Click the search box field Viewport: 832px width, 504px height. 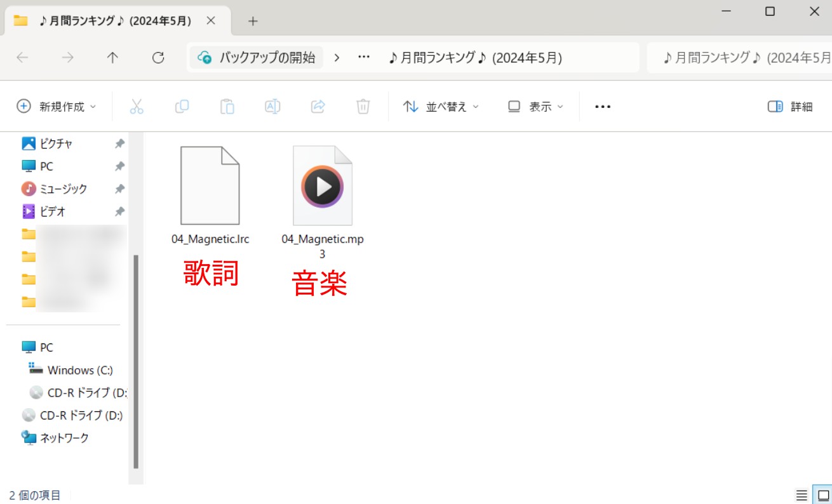[x=740, y=58]
